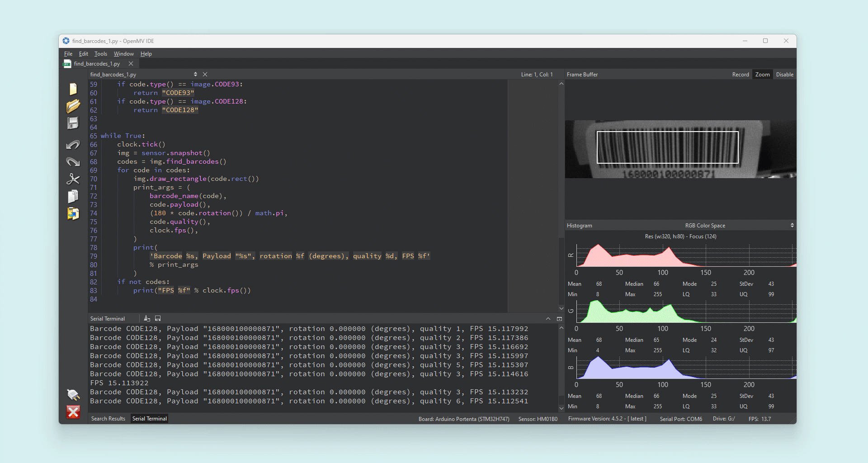
Task: Click the clear Serial Terminal icon
Action: point(147,319)
